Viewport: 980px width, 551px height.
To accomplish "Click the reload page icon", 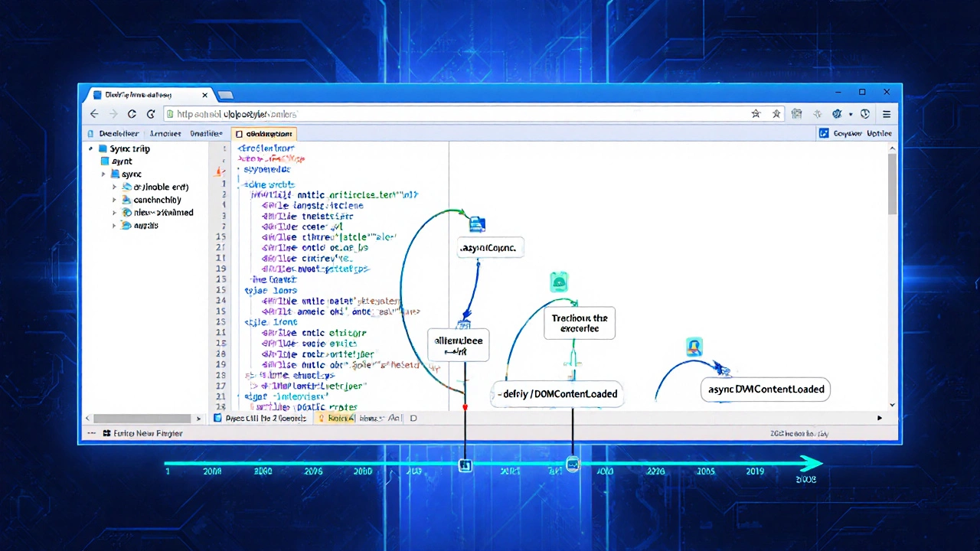I will click(x=132, y=113).
